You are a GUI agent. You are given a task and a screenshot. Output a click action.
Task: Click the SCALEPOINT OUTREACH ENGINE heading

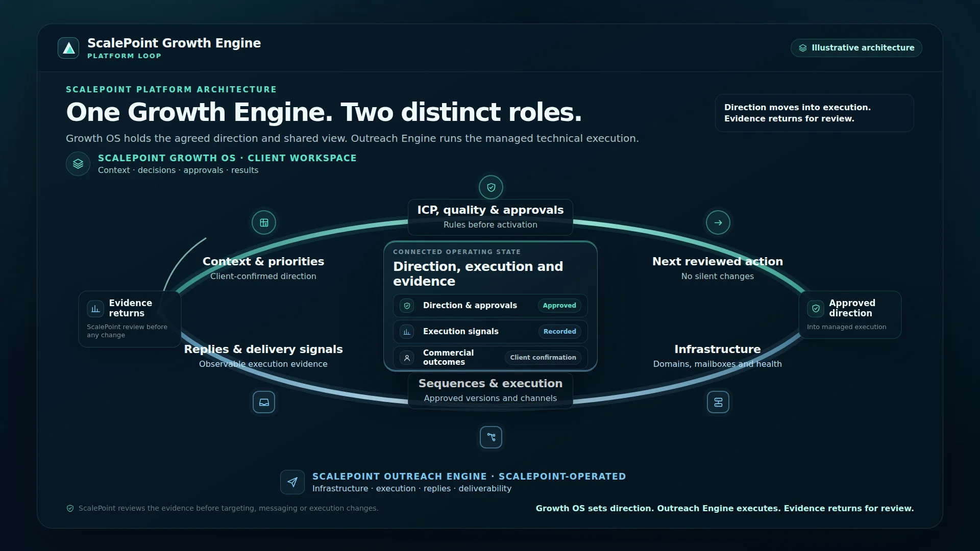pyautogui.click(x=469, y=477)
